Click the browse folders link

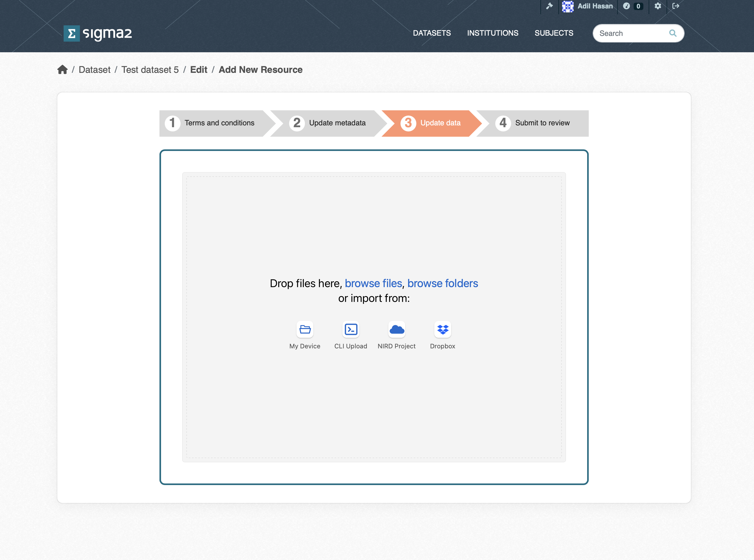click(x=442, y=283)
